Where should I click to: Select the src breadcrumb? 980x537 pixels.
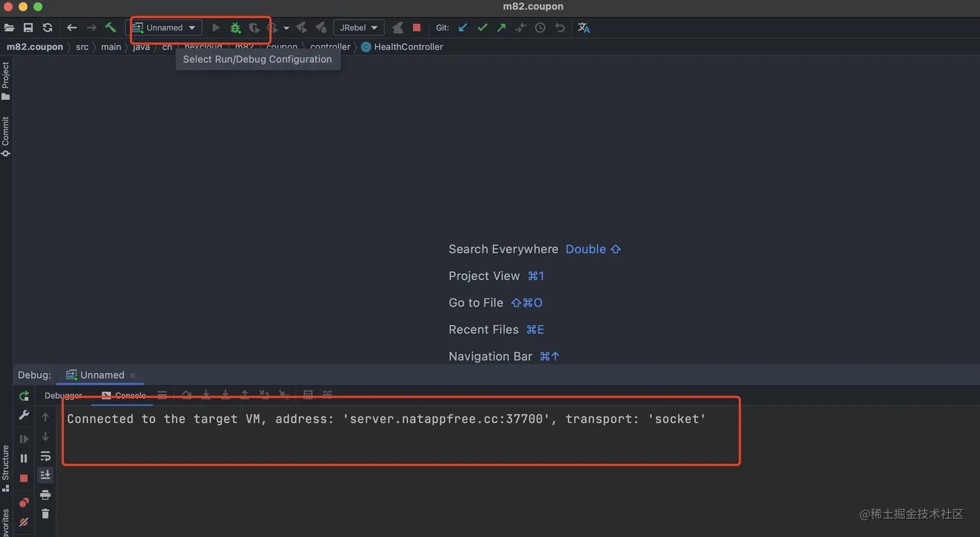pyautogui.click(x=82, y=47)
